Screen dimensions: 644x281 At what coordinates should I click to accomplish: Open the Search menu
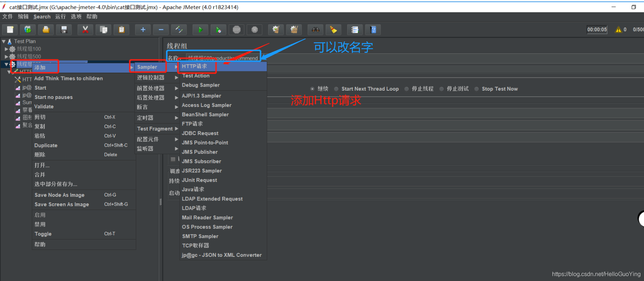pos(42,17)
